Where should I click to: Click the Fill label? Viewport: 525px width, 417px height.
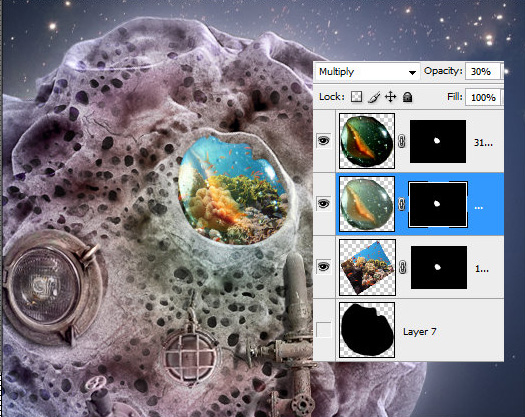coord(455,97)
